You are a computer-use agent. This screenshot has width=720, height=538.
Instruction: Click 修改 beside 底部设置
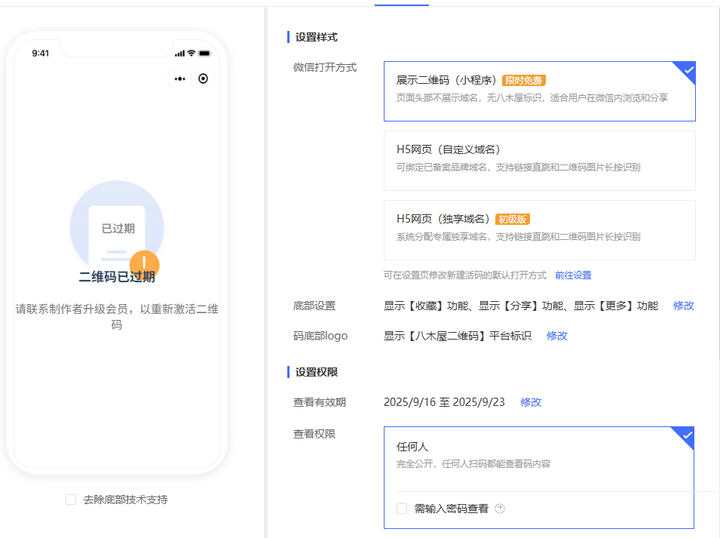(x=683, y=306)
